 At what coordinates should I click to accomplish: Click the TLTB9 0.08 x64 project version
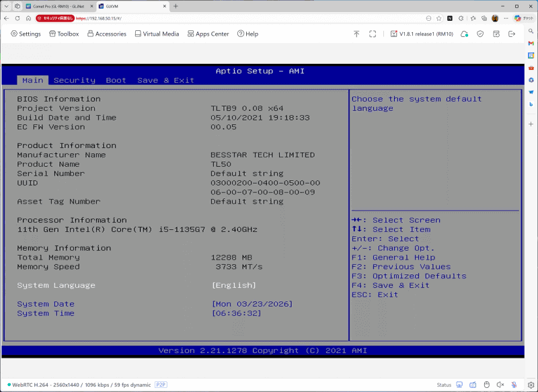(247, 108)
